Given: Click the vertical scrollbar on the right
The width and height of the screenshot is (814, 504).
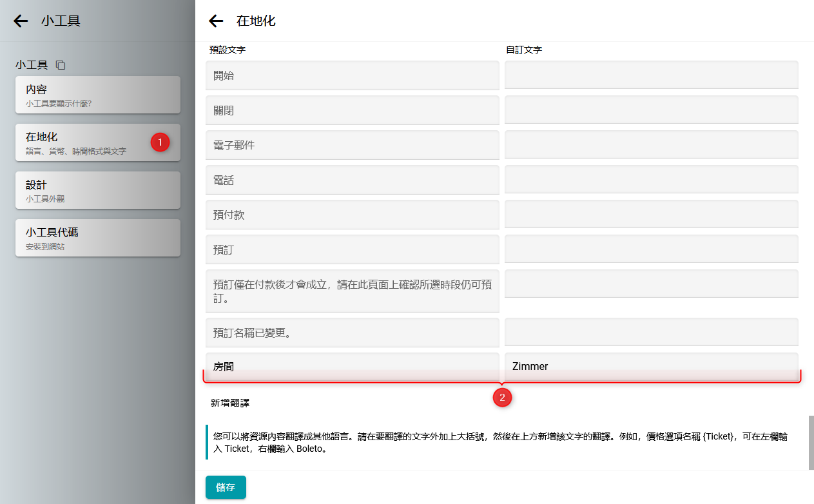Looking at the screenshot, I should 811,442.
